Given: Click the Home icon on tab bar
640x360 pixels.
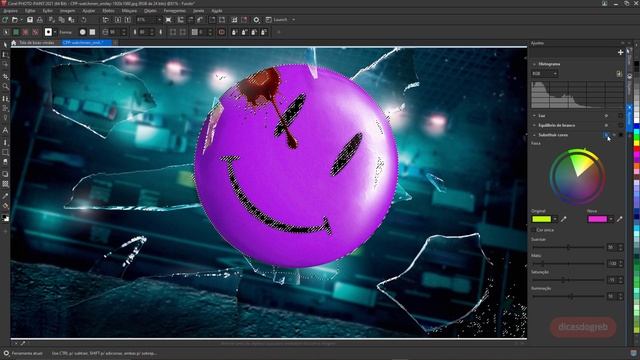Looking at the screenshot, I should coord(14,42).
